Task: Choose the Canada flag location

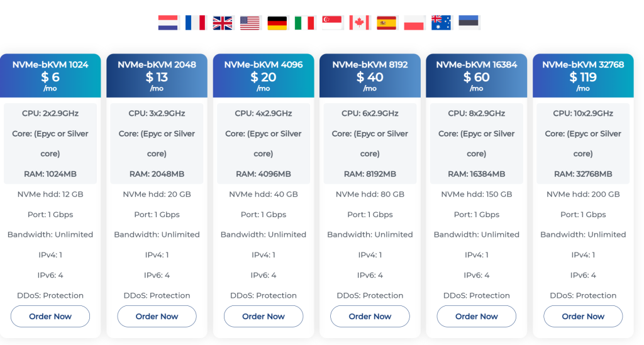Action: [x=359, y=23]
